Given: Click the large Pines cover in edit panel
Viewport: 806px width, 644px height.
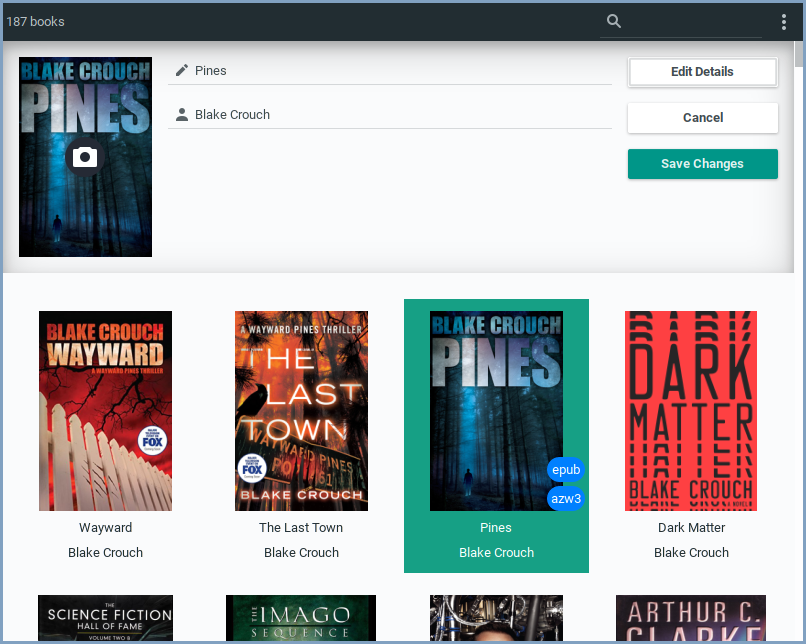Looking at the screenshot, I should tap(85, 157).
